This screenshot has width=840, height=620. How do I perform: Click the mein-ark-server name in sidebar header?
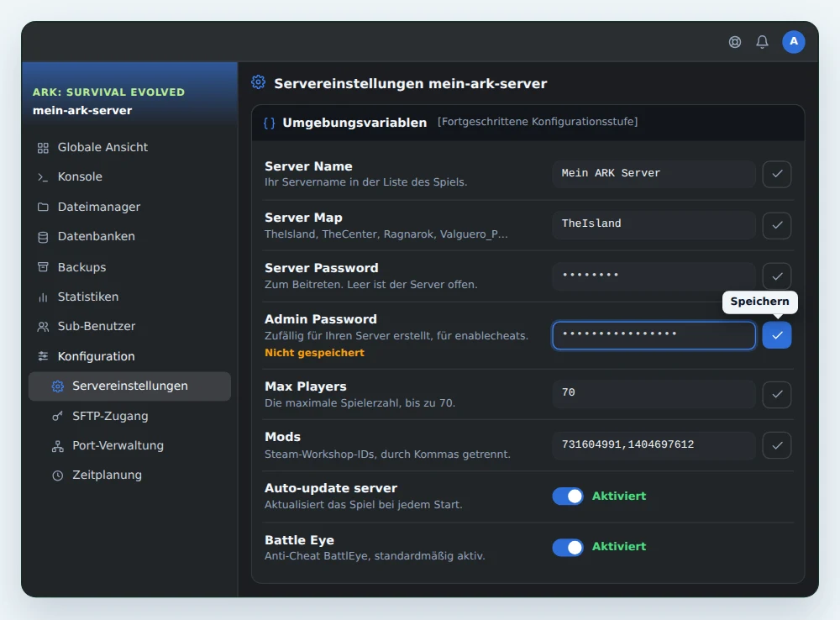coord(82,110)
